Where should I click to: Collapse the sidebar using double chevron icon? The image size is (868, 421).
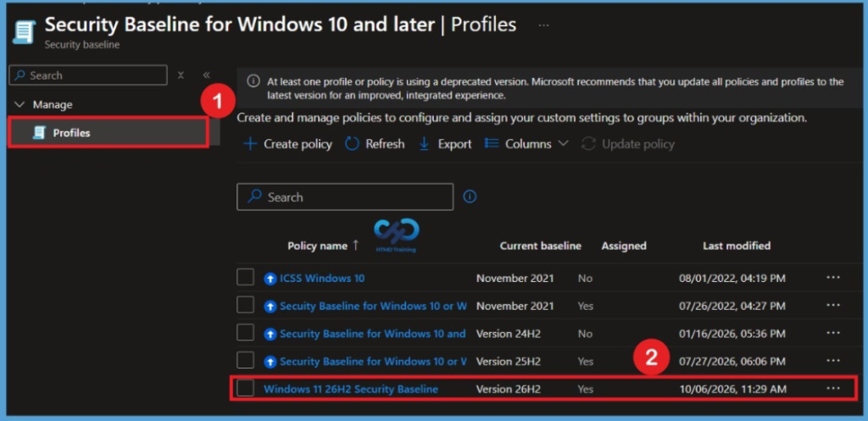pyautogui.click(x=206, y=75)
